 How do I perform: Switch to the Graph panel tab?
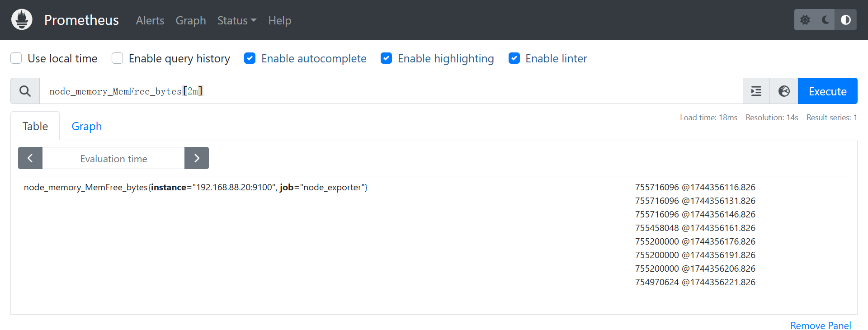coord(87,126)
